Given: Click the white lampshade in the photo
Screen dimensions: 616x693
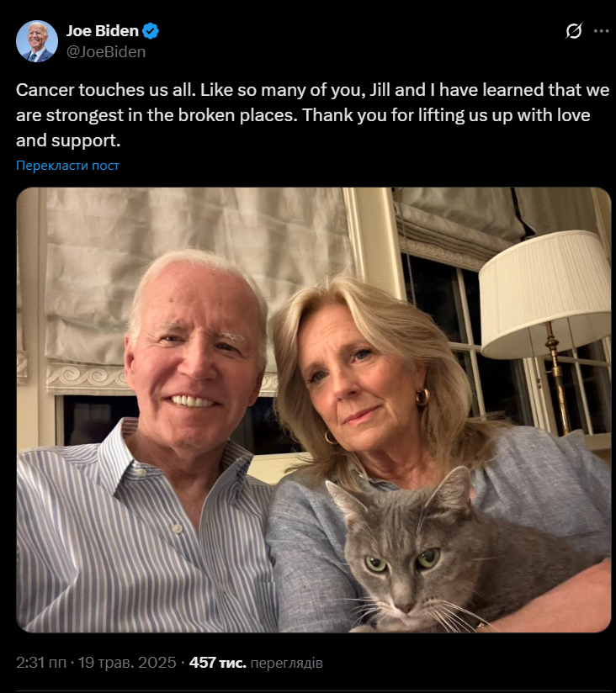Looking at the screenshot, I should [x=544, y=294].
